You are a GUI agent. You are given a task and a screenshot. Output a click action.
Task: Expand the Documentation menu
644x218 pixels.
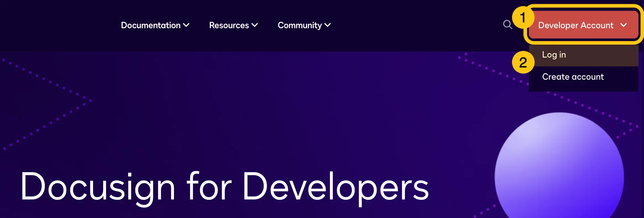(x=155, y=25)
